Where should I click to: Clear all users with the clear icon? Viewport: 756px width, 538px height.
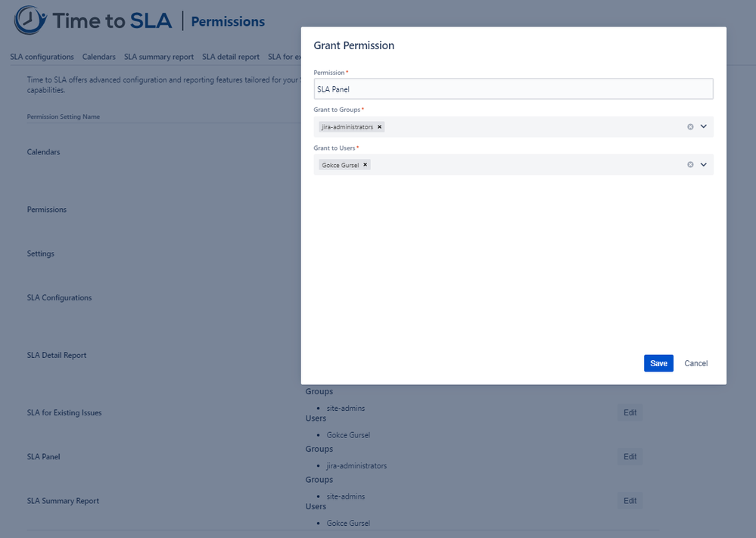coord(690,164)
